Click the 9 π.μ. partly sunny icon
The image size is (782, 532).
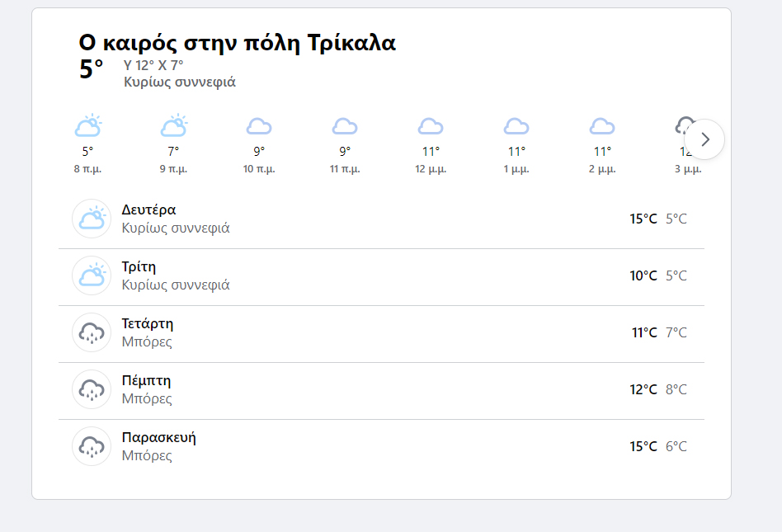point(173,126)
